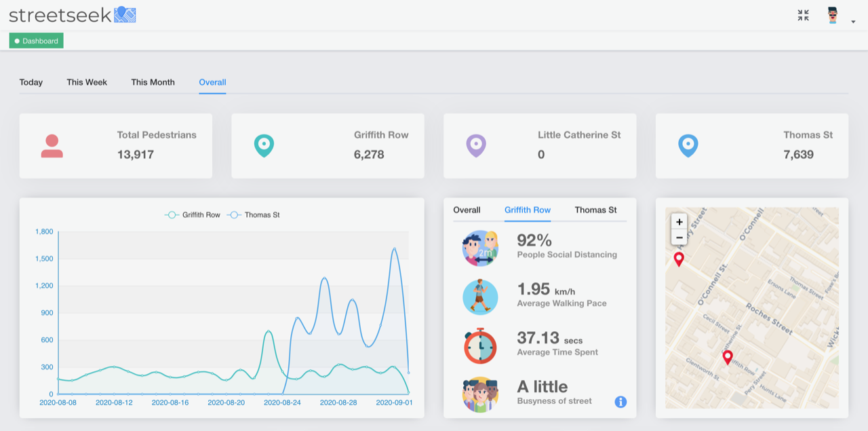Expand the dropdown arrow beside the avatar

pyautogui.click(x=853, y=22)
